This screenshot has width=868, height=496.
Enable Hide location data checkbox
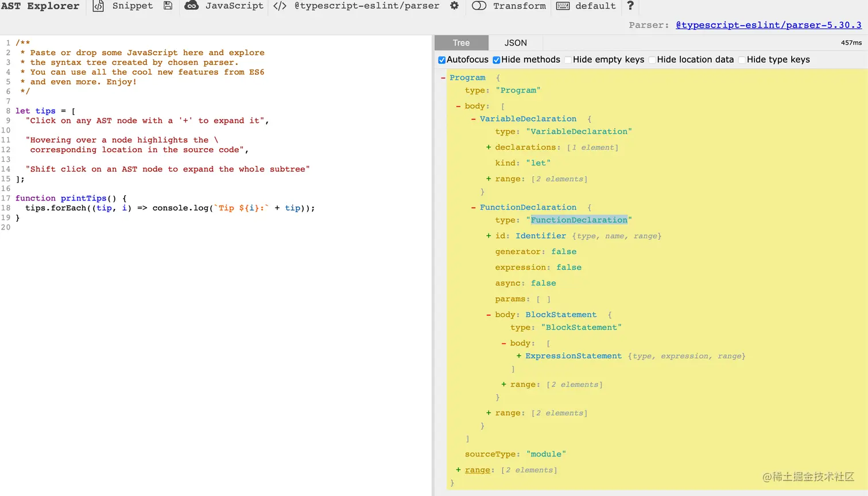(652, 60)
